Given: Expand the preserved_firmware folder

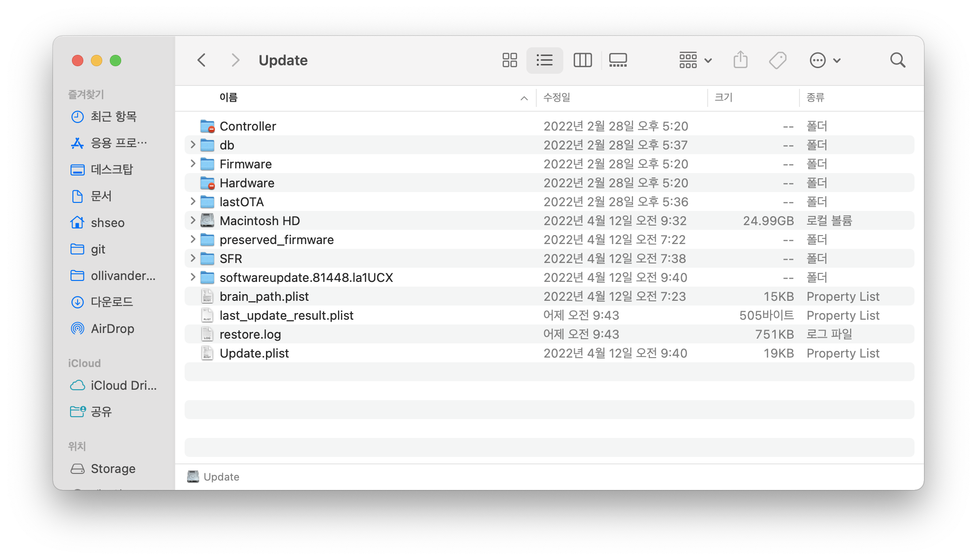Looking at the screenshot, I should tap(193, 239).
